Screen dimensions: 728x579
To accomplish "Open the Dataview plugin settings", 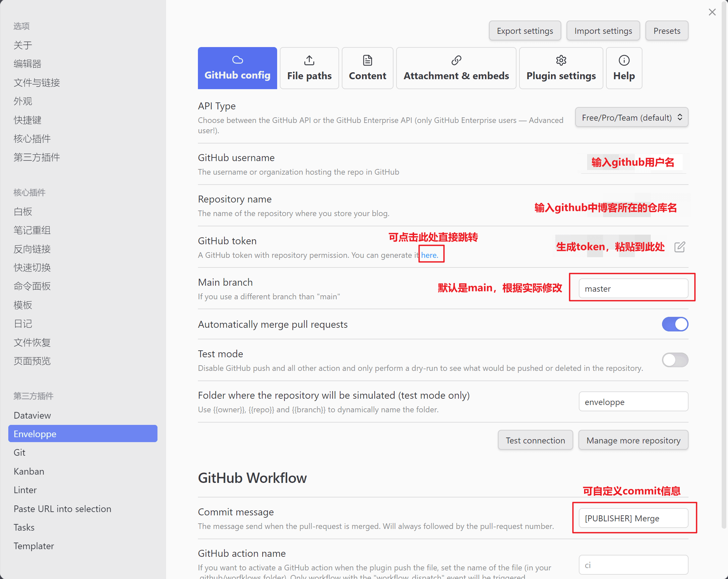I will click(32, 415).
